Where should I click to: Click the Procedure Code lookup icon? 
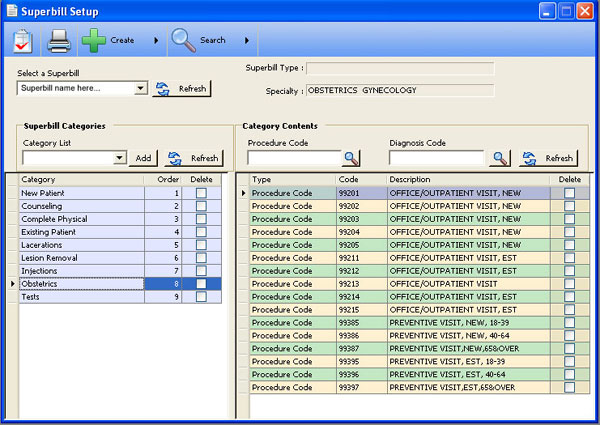click(x=351, y=158)
